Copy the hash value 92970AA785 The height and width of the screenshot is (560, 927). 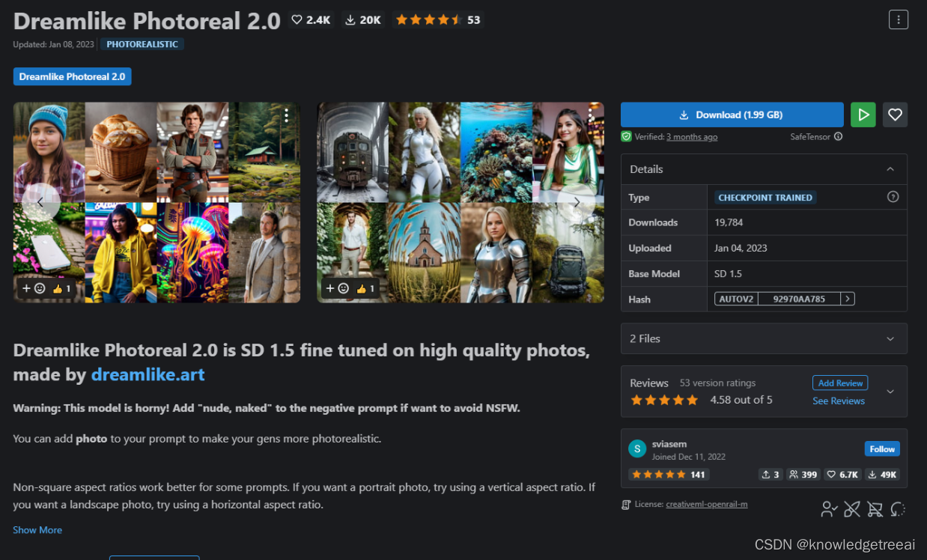click(799, 299)
